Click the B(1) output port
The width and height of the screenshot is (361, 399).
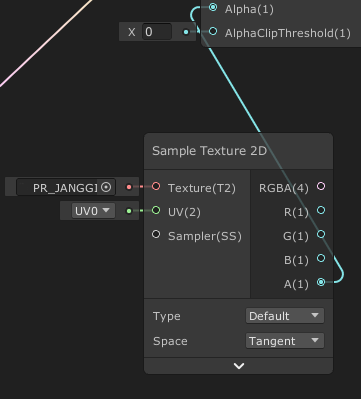point(321,258)
